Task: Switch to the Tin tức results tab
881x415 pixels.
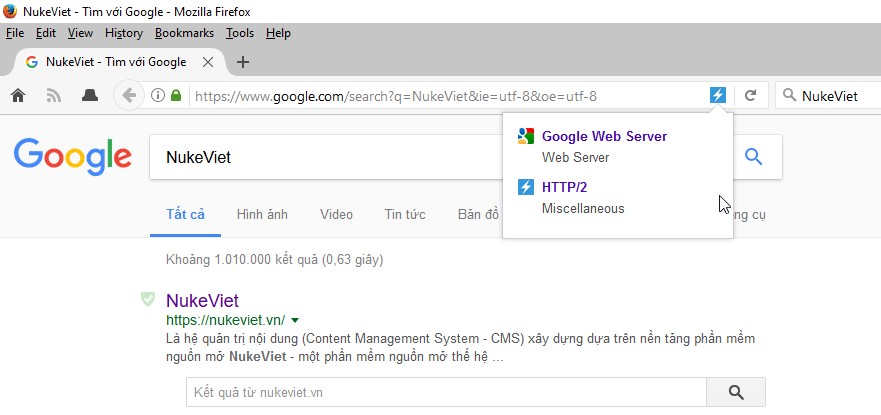Action: pos(405,214)
